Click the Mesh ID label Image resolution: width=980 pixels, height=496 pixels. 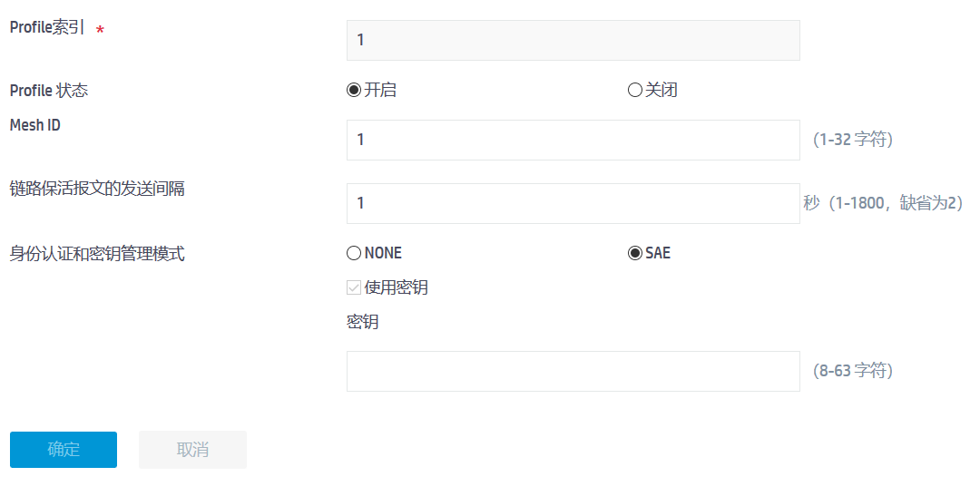[x=35, y=125]
